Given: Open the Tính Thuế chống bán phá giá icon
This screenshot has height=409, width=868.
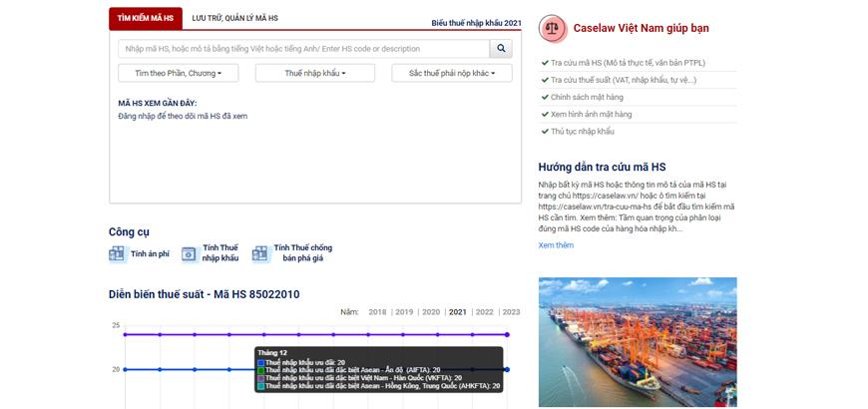Looking at the screenshot, I should [260, 254].
